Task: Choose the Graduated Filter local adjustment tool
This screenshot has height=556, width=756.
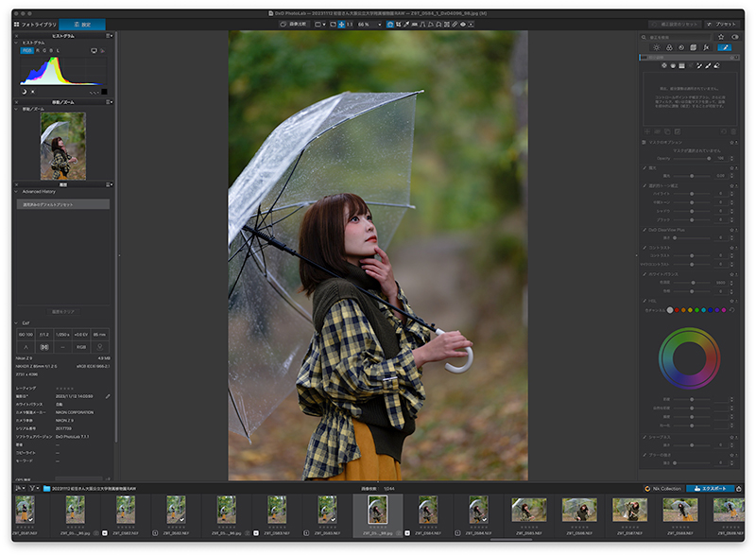Action: coord(681,65)
